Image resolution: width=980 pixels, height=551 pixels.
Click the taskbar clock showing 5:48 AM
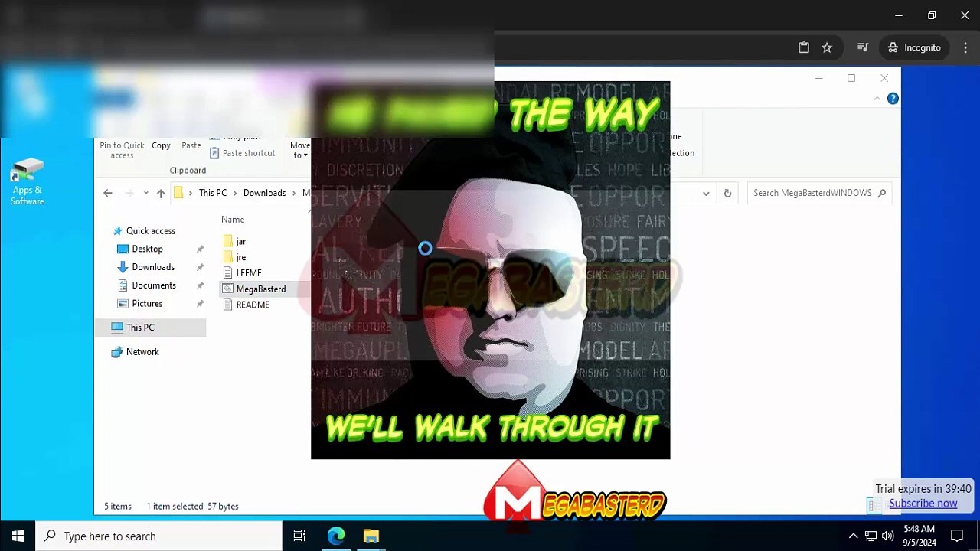[919, 536]
